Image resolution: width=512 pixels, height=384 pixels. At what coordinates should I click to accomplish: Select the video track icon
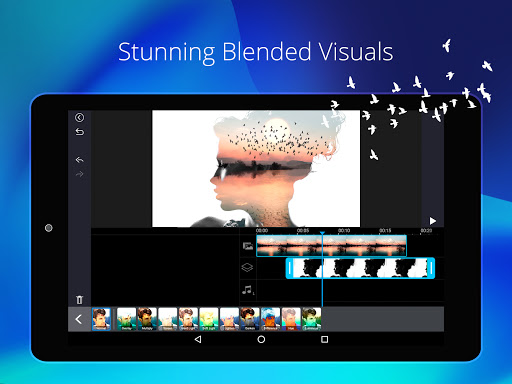point(248,246)
